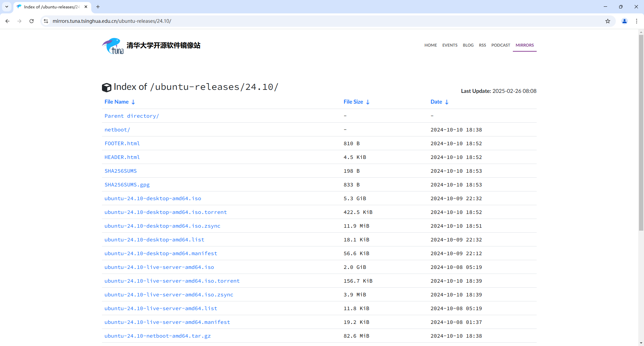Restore down the Chrome window
Image resolution: width=644 pixels, height=346 pixels.
click(x=621, y=7)
